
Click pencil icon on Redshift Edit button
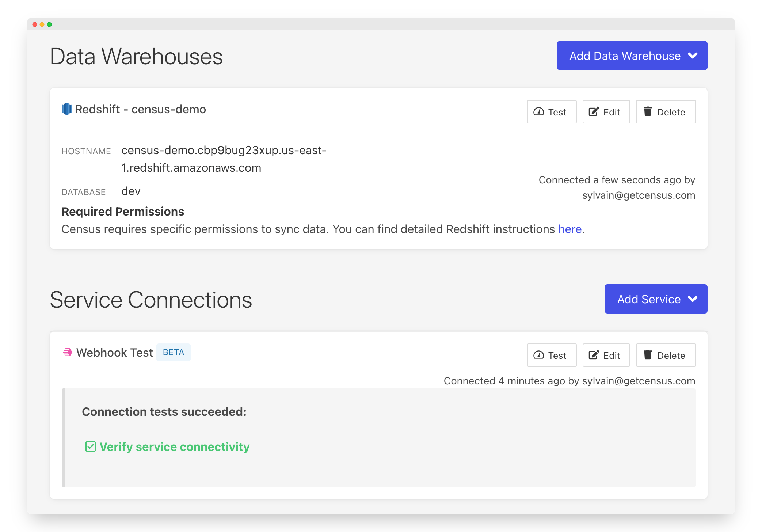click(594, 111)
